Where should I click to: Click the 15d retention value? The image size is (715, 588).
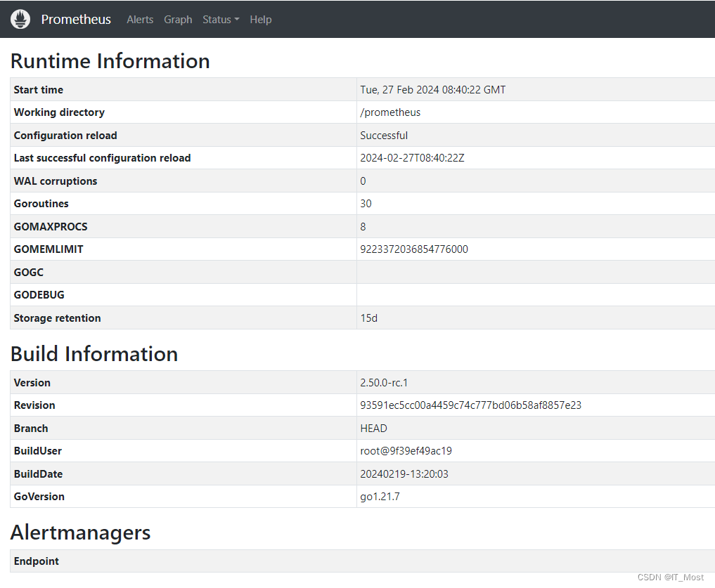pos(369,318)
